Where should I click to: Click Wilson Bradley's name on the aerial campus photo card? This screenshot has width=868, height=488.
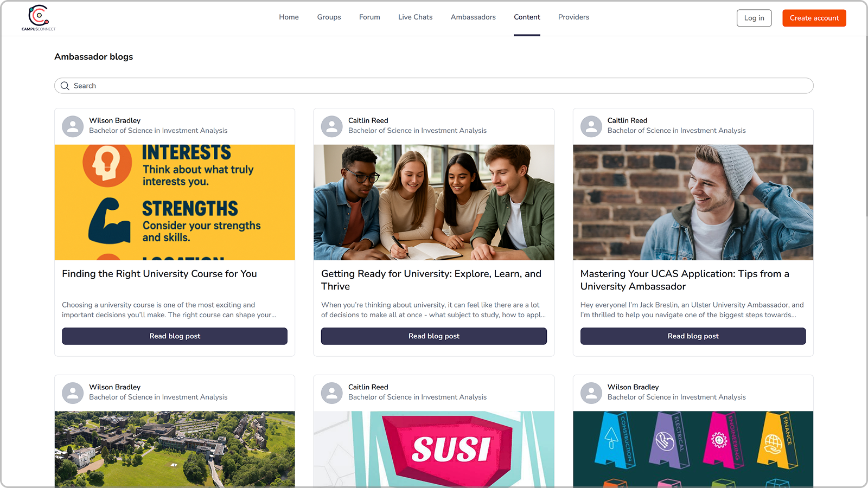pos(115,387)
